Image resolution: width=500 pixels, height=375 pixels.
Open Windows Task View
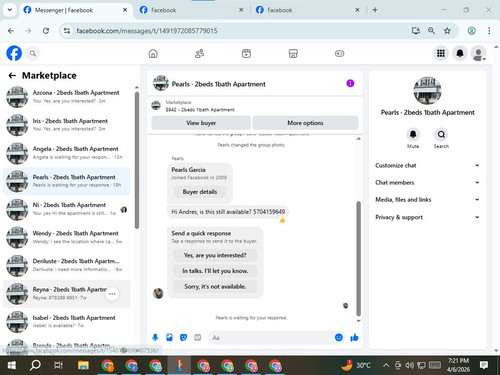[59, 365]
